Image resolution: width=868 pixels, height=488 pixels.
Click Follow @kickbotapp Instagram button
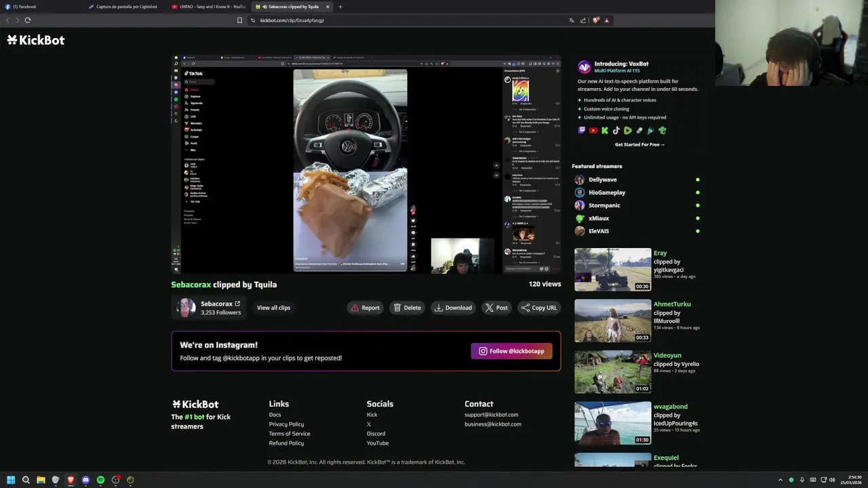click(511, 351)
